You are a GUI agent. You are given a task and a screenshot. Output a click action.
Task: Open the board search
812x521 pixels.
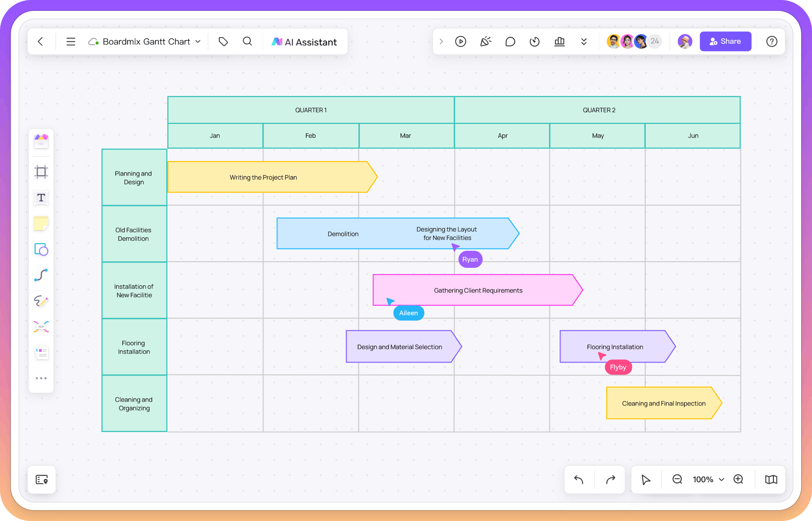pos(248,41)
